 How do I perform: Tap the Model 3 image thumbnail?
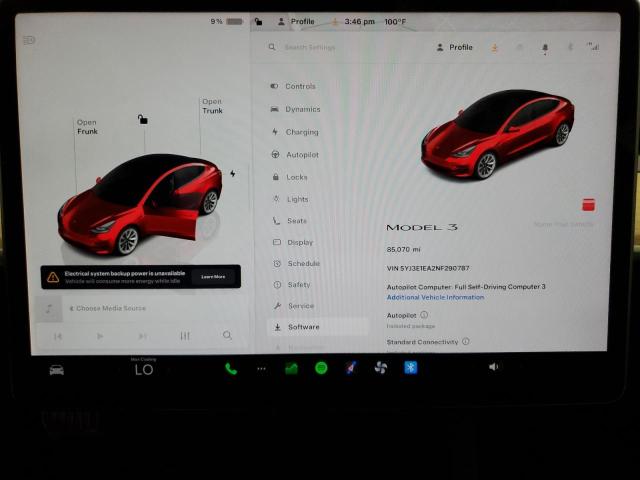click(498, 134)
